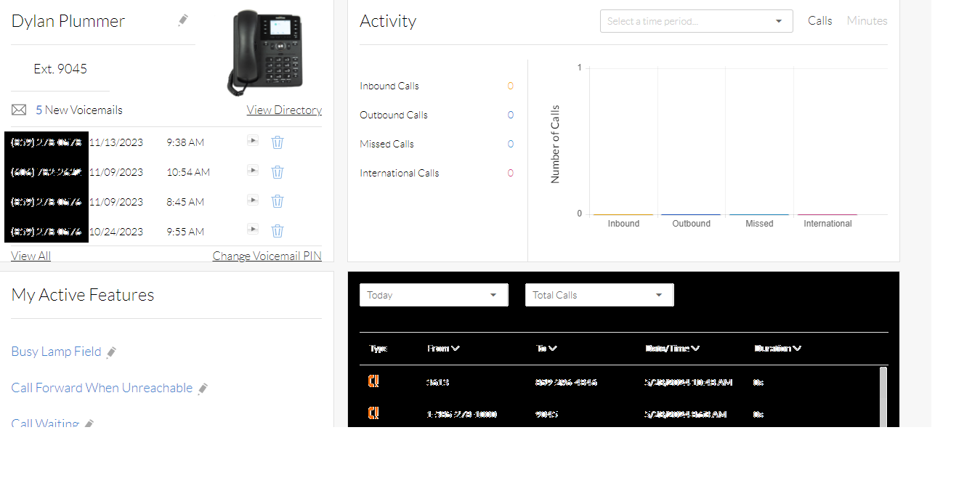This screenshot has width=980, height=499.
Task: Switch Activity view to Calls tab
Action: 819,21
